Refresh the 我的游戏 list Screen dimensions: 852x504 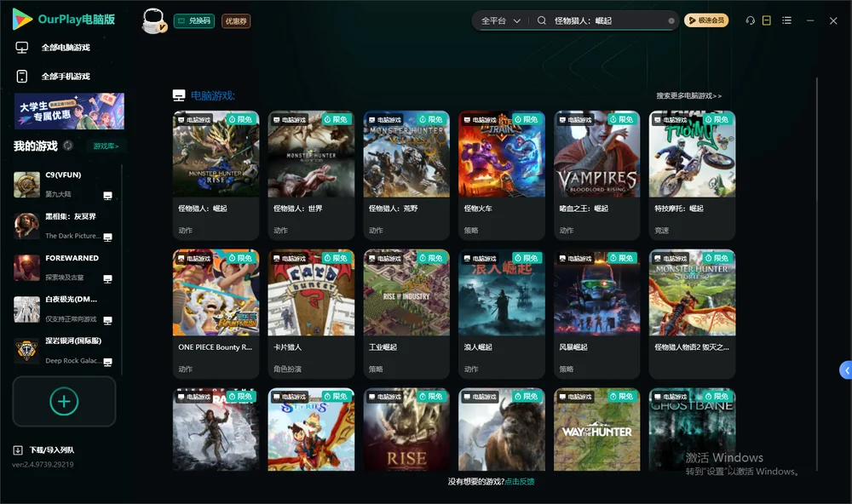point(68,146)
